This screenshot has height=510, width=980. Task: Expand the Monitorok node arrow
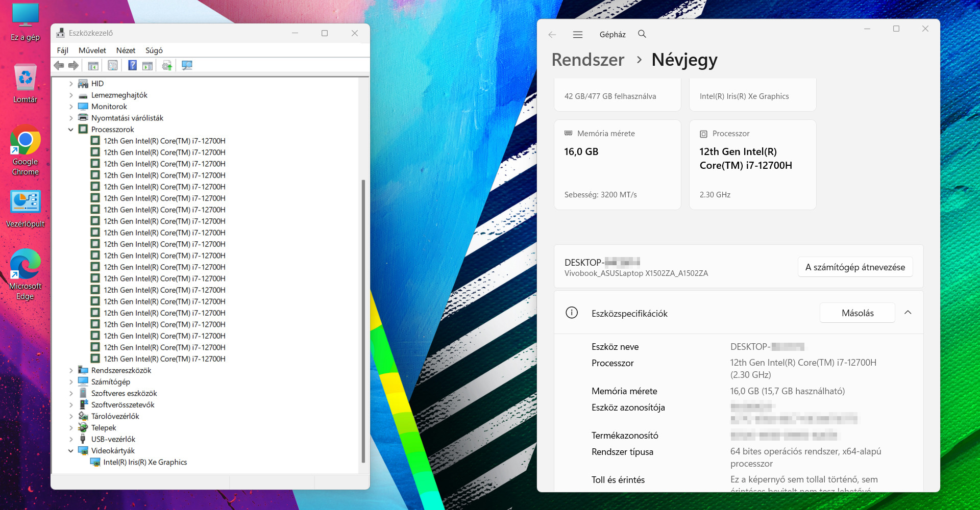[x=71, y=107]
